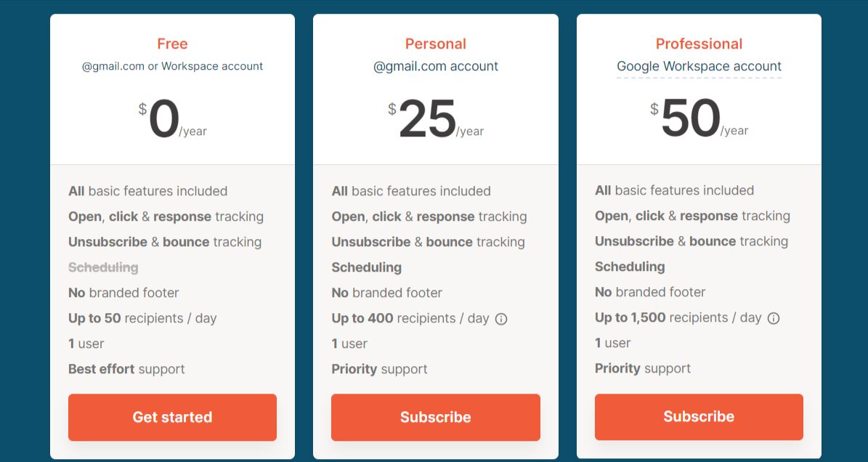868x462 pixels.
Task: Click Get started on the Free plan
Action: tap(172, 417)
